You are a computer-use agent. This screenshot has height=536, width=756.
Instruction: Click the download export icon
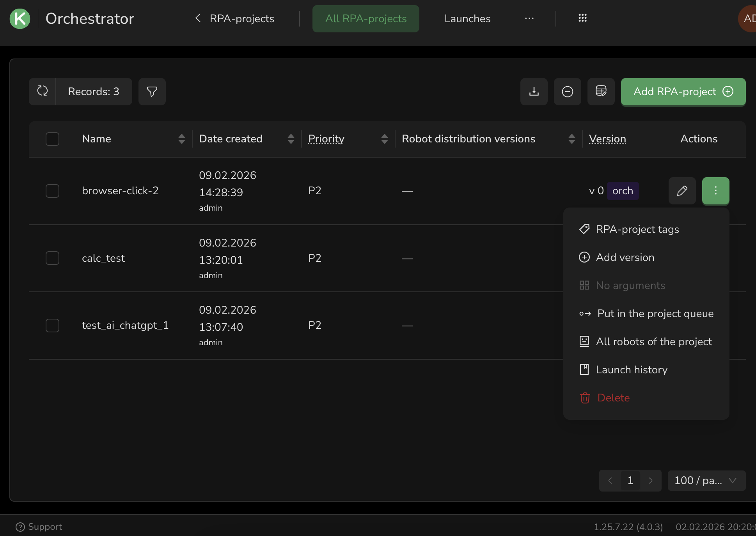[x=534, y=91]
